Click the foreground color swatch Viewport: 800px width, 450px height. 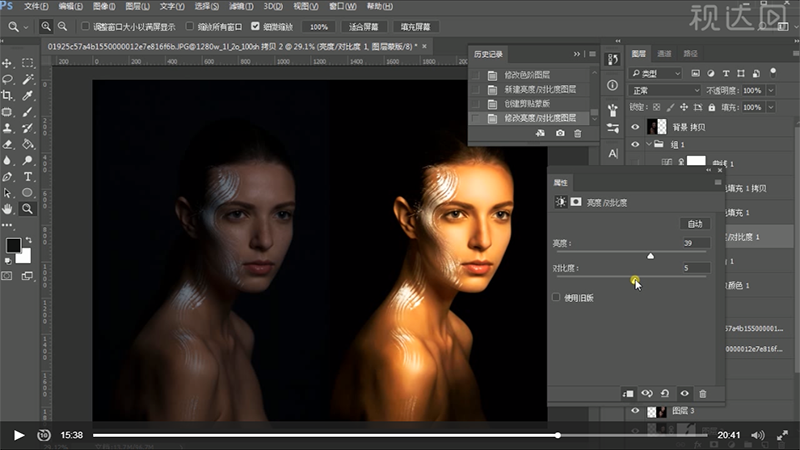(x=13, y=245)
